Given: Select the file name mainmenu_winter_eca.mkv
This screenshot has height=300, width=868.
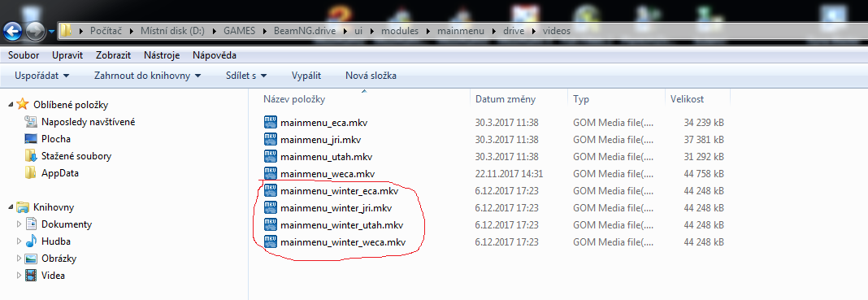Looking at the screenshot, I should (340, 192).
